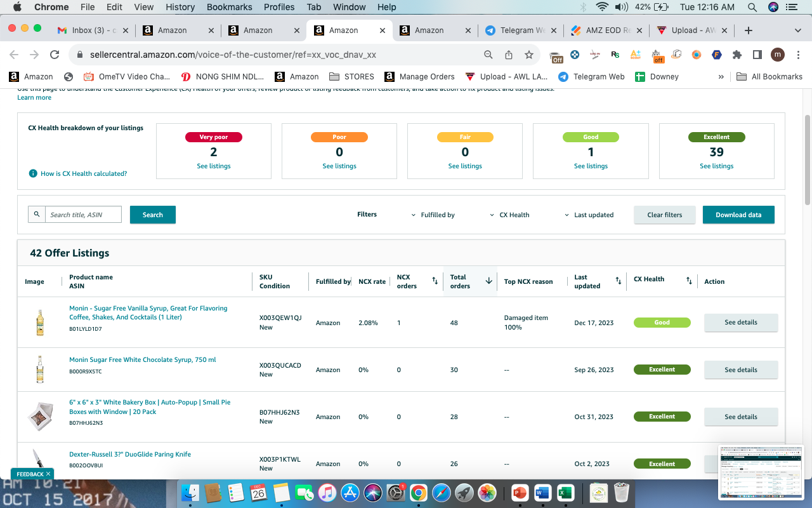Click the Wi-Fi icon in the menu bar

pos(602,7)
